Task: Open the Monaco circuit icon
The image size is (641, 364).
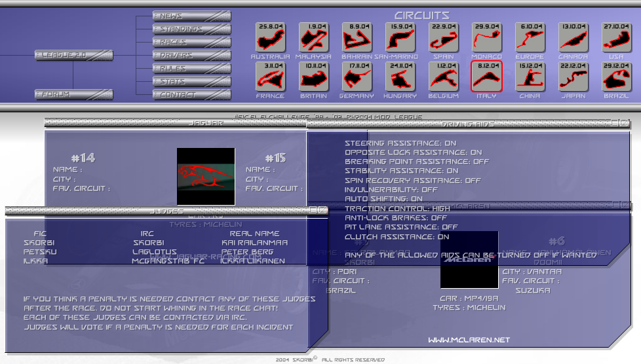Action: [x=486, y=37]
